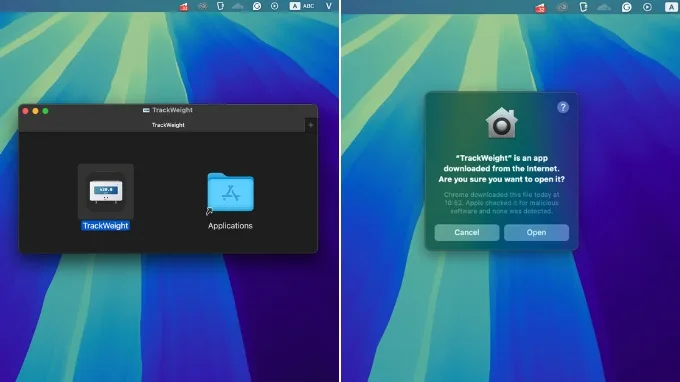
Task: Click the highlighted TrackWeight file label
Action: point(105,225)
